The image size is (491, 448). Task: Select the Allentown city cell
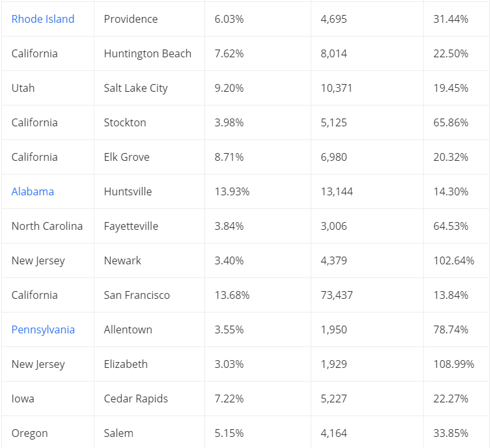click(128, 329)
